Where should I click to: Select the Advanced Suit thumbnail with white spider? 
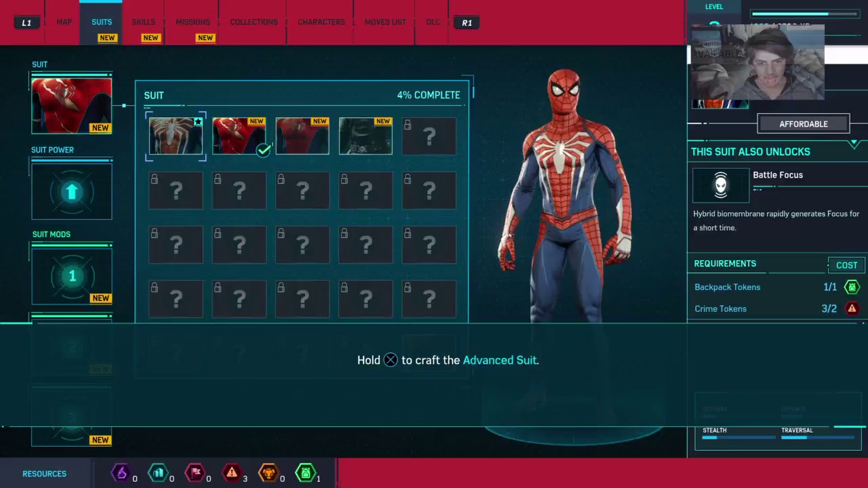176,136
